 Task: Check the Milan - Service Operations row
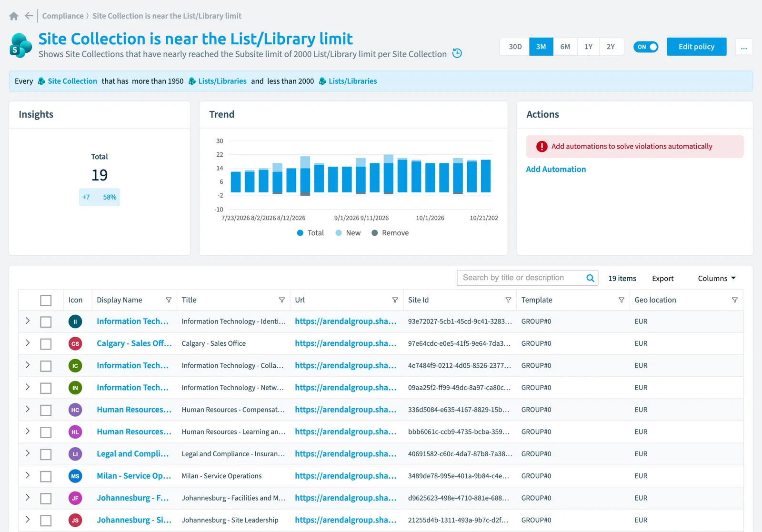coord(46,476)
